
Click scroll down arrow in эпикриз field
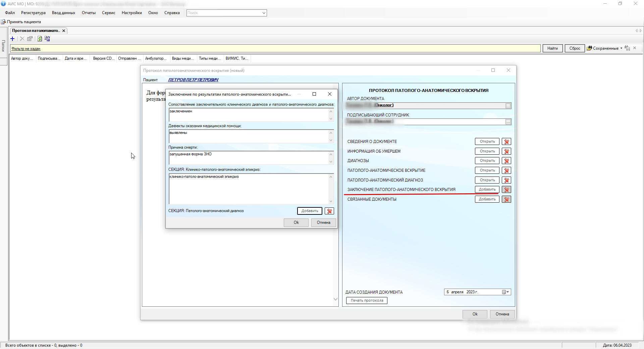331,201
